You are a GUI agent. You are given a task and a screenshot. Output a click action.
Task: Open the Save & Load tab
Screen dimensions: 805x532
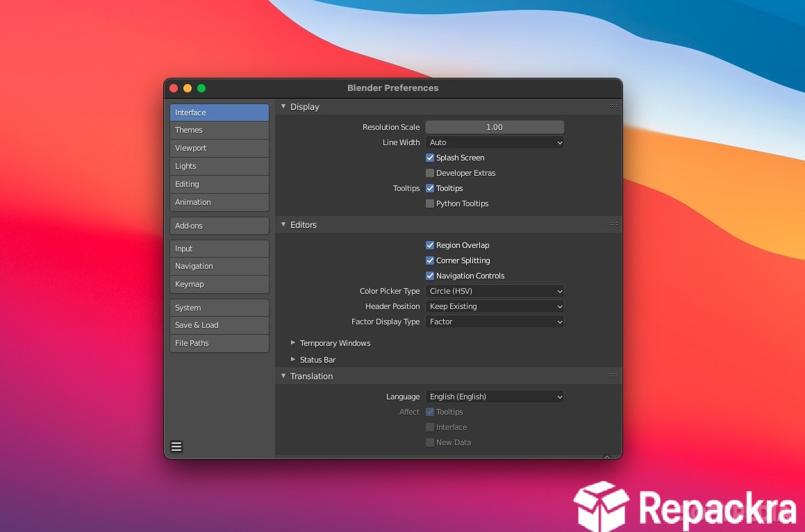219,325
